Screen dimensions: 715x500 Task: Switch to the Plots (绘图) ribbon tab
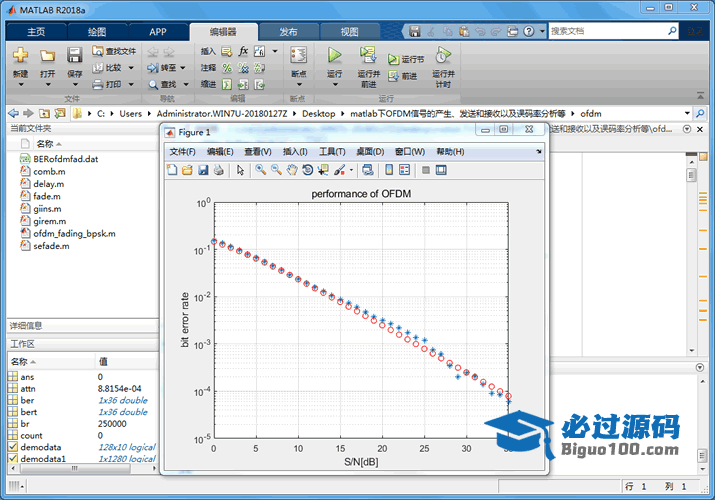97,32
